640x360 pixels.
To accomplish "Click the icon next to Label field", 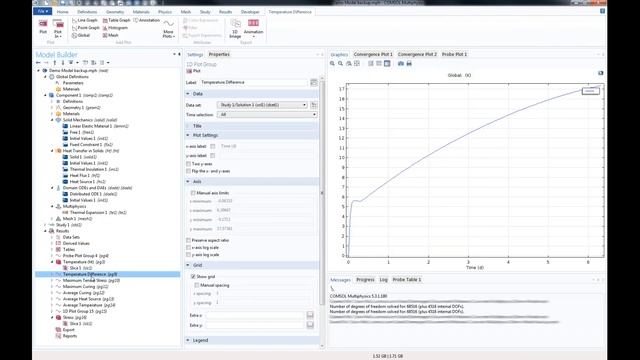I will [313, 82].
